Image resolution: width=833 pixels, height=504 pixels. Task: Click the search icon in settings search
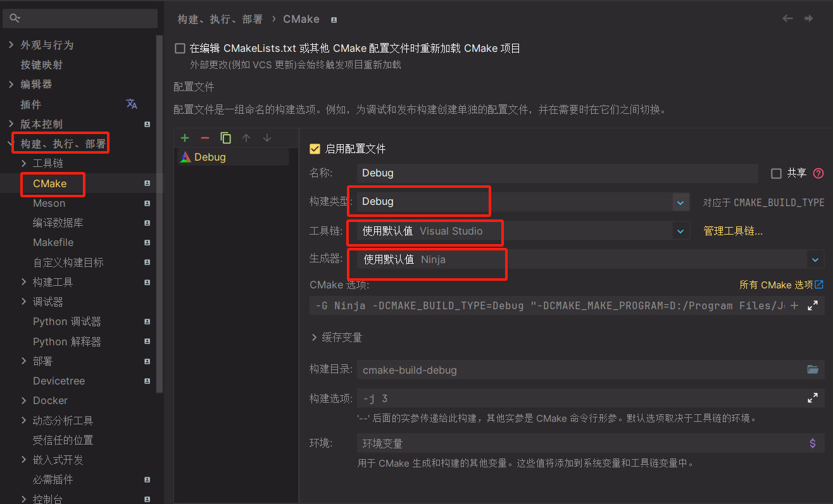coord(15,18)
